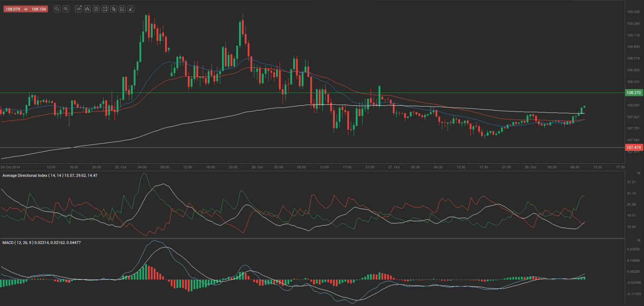
Task: Click the line chart snapshot icon
Action: (x=105, y=9)
